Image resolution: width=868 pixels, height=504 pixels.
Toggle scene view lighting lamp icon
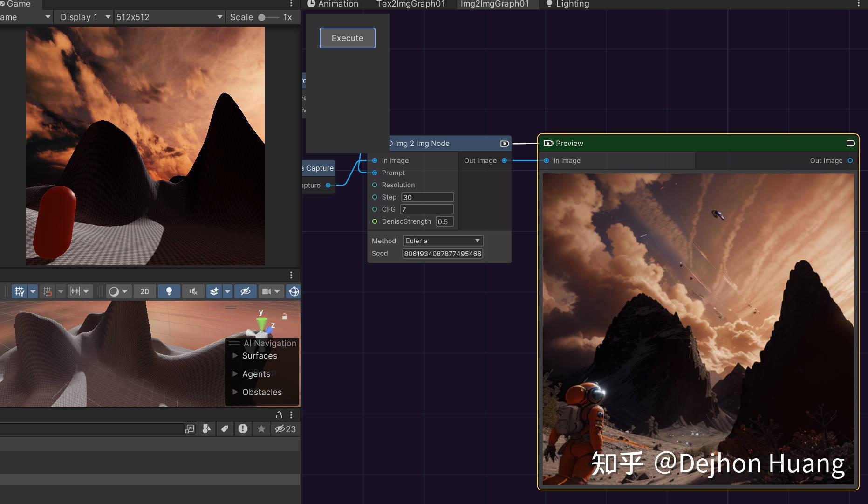[169, 291]
